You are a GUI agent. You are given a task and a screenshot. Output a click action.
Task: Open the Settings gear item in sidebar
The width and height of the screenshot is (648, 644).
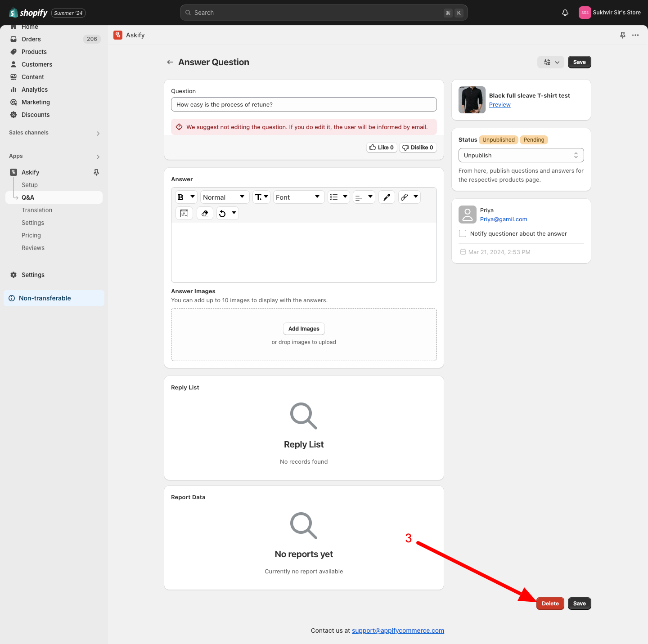click(x=54, y=275)
